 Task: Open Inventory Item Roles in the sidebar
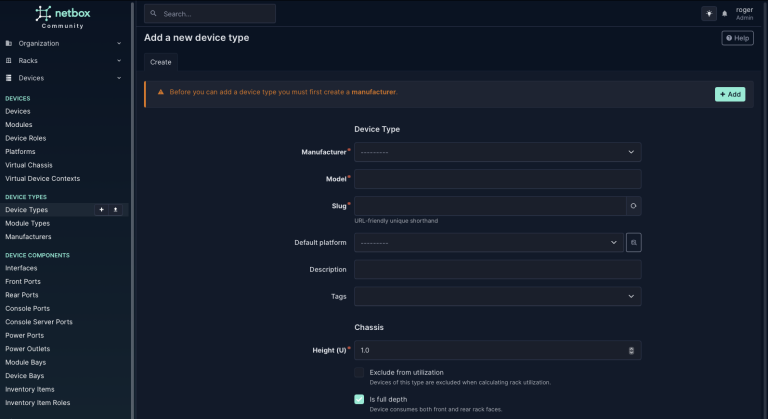(x=37, y=403)
